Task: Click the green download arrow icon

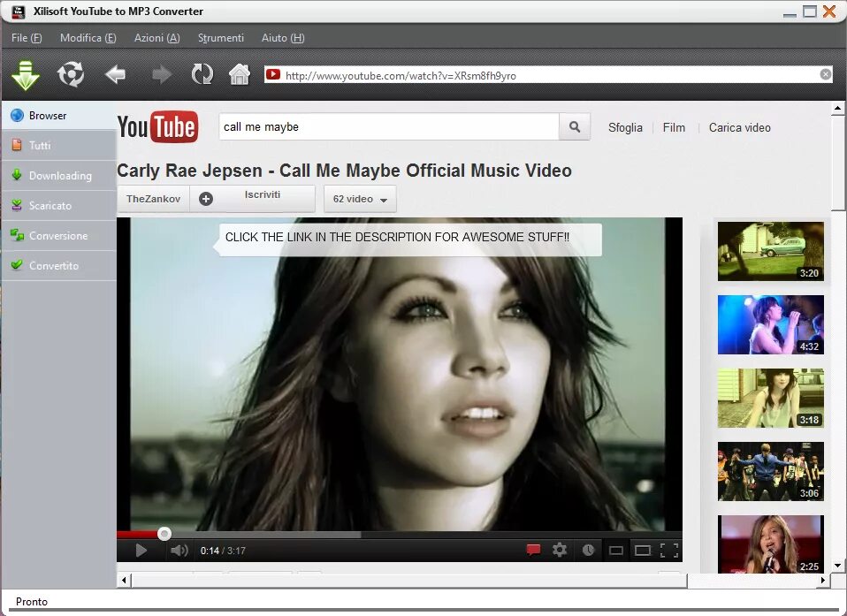Action: tap(26, 74)
